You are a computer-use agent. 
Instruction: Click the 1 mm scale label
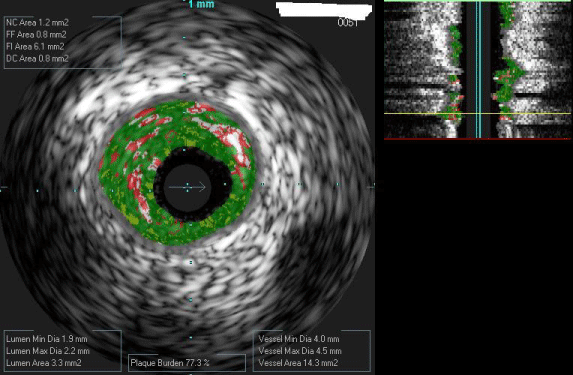coord(201,4)
